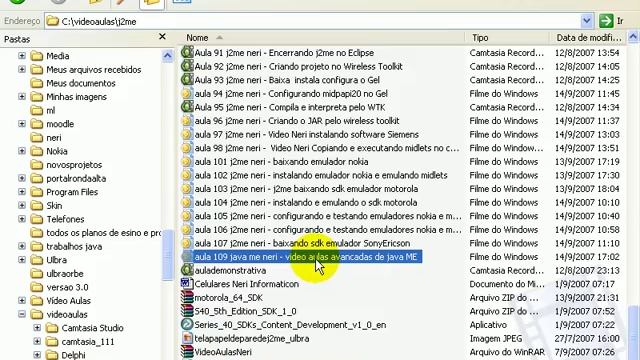Expand the Minhas imagens folder node
Screen dimensions: 640x360
click(22, 97)
